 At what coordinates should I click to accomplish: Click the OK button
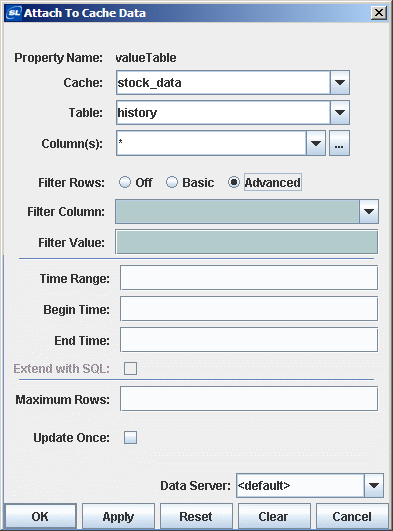40,516
